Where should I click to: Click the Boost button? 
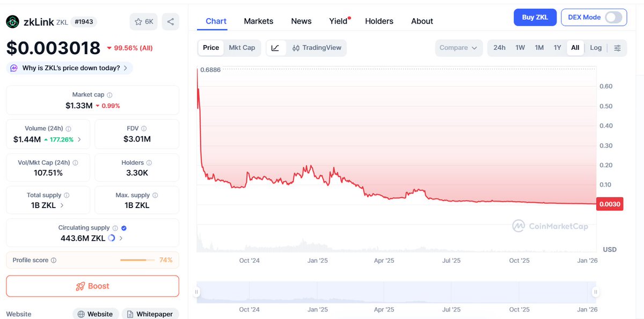[92, 286]
